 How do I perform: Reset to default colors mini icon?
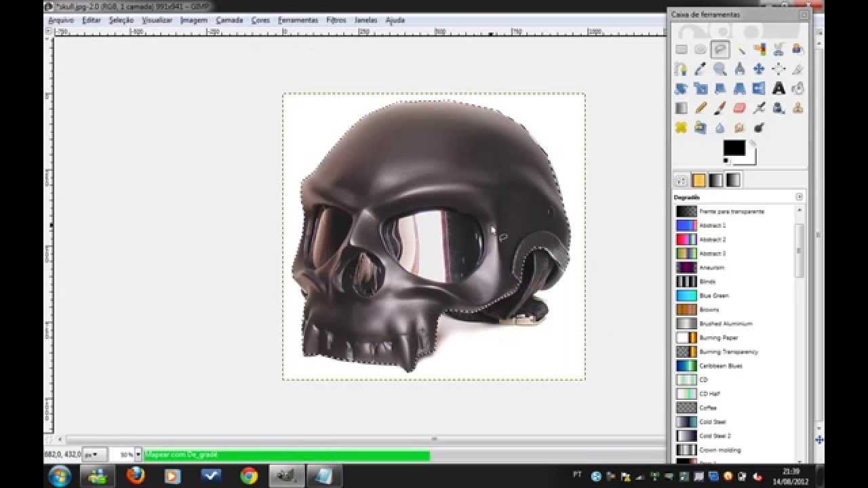(x=726, y=161)
